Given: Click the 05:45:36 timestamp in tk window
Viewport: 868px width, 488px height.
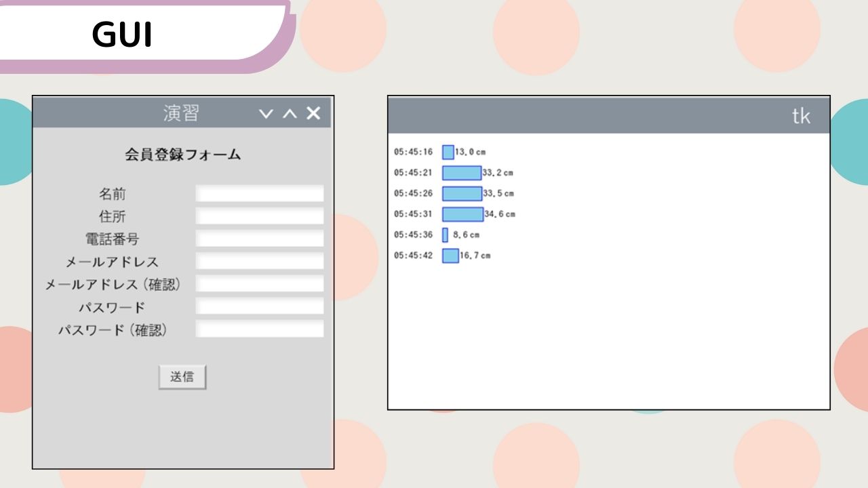Looking at the screenshot, I should pos(413,235).
